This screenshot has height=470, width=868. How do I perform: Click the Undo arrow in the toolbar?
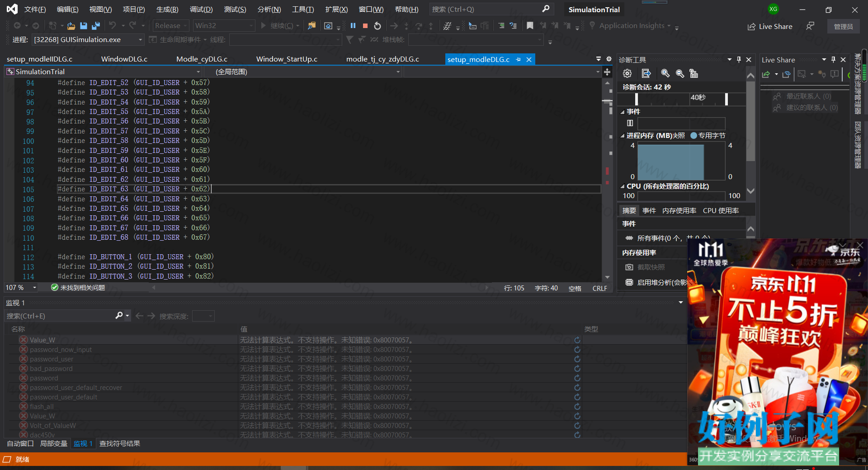[x=113, y=26]
